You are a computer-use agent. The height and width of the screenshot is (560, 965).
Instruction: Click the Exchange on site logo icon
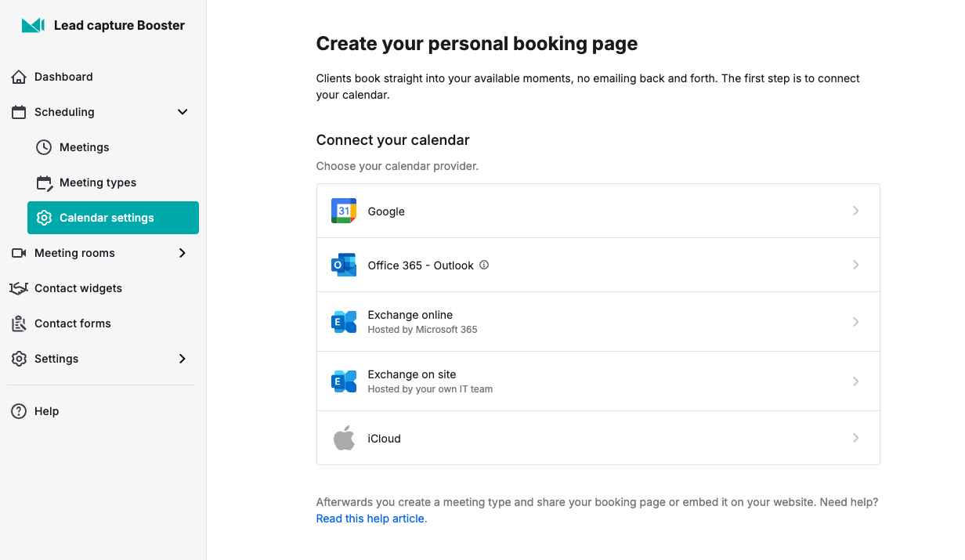pos(344,381)
